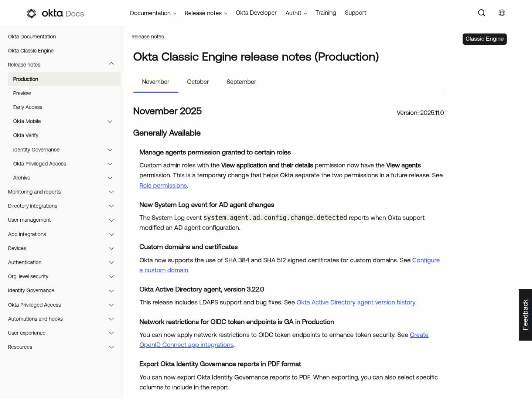
Task: Open the Training menu item
Action: [325, 13]
